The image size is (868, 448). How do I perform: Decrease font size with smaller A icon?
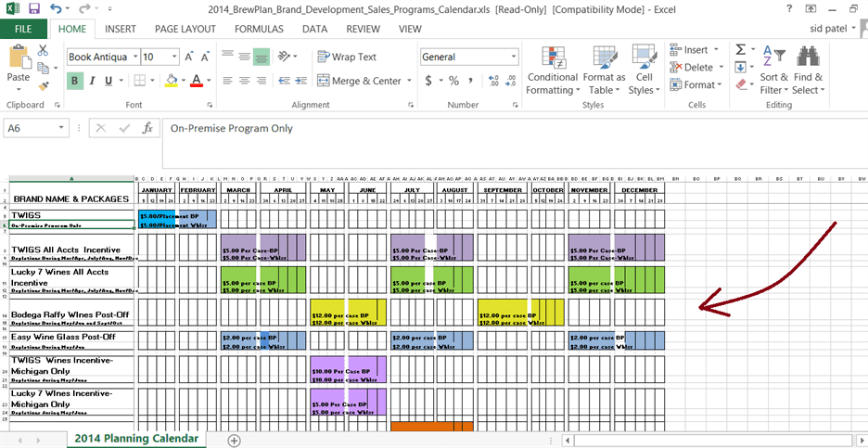coord(205,57)
